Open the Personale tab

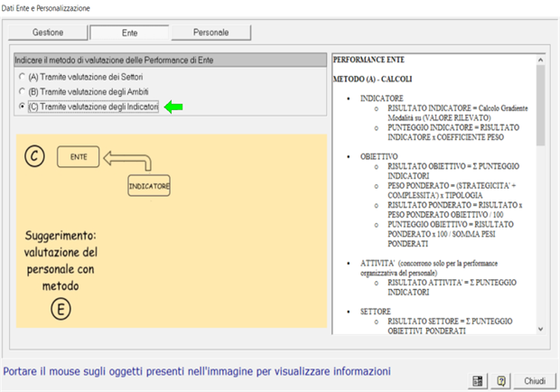(x=210, y=33)
